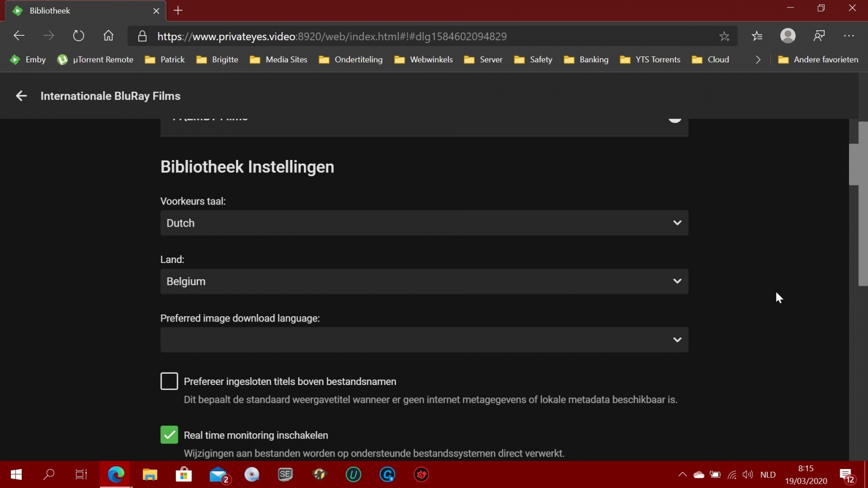Viewport: 868px width, 488px height.
Task: Click the page's vertical scrollbar thumb
Action: pos(863,203)
